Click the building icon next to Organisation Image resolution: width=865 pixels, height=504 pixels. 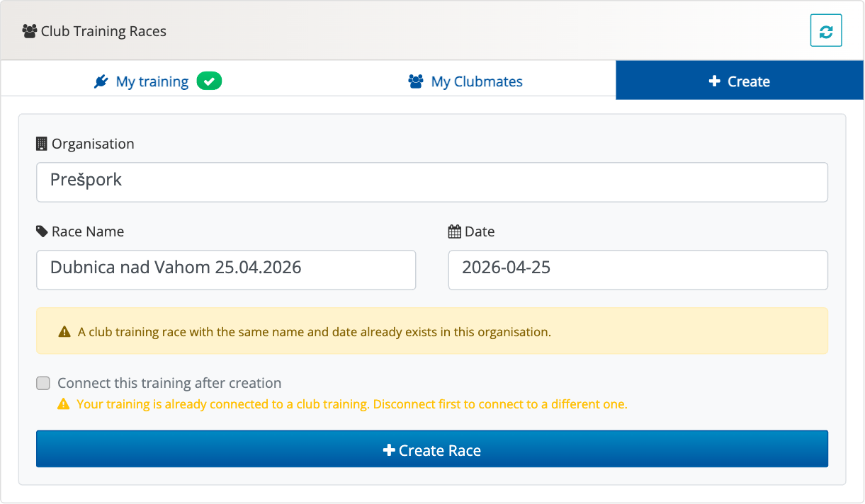pos(42,144)
